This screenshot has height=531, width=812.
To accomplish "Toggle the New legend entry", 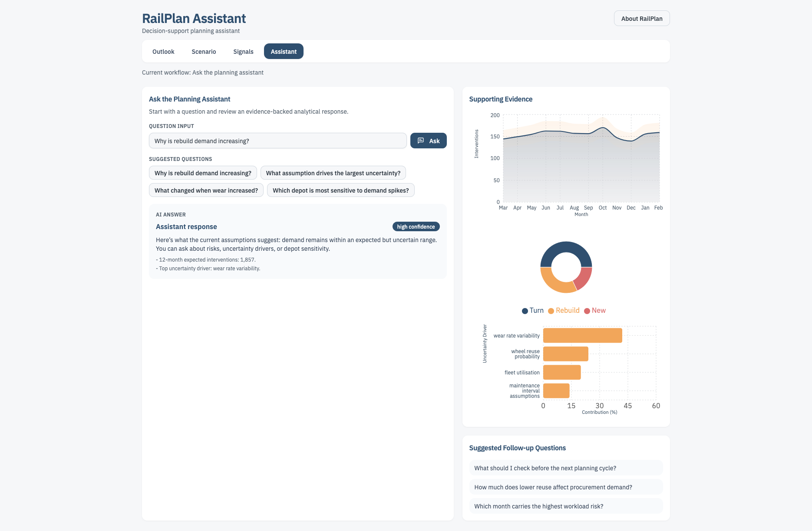I will [x=594, y=310].
